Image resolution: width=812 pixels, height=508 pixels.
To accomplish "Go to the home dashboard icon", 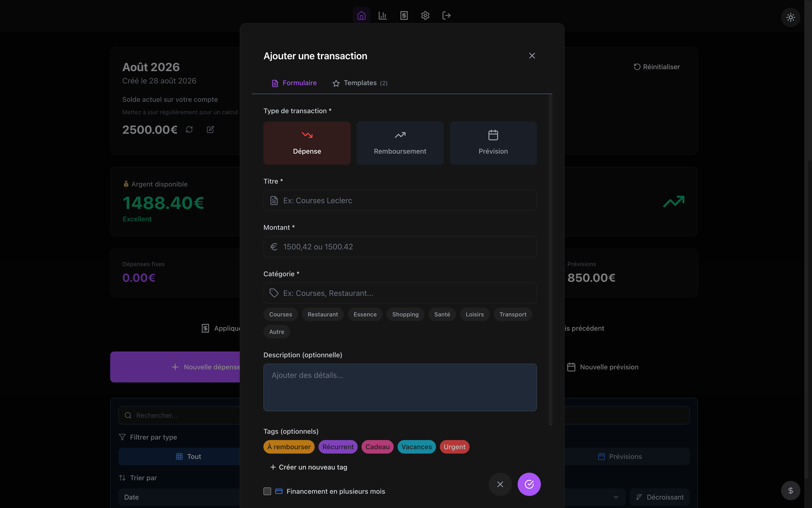I will (x=361, y=15).
